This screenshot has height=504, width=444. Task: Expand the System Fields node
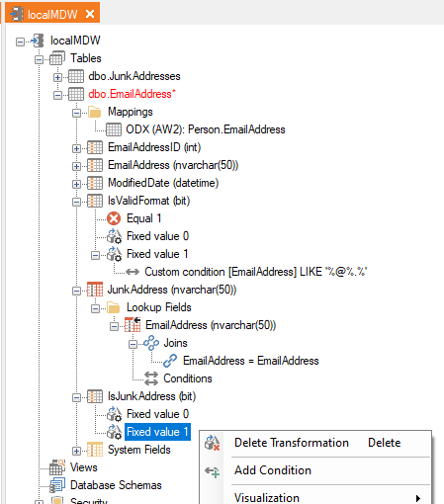(76, 451)
